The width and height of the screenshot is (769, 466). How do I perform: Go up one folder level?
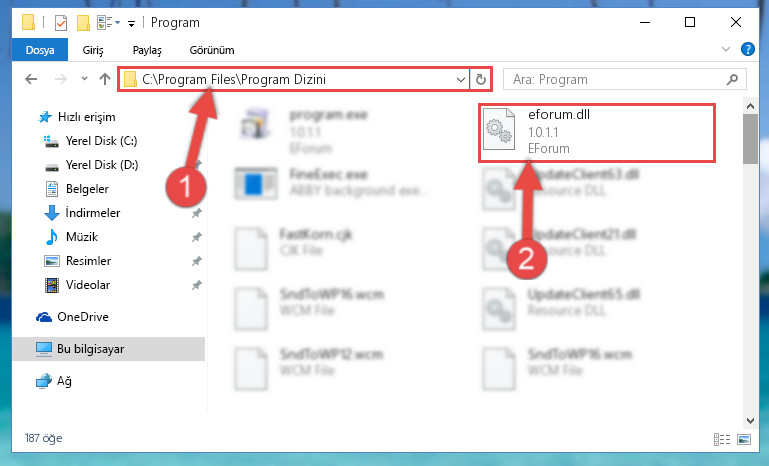(x=104, y=79)
